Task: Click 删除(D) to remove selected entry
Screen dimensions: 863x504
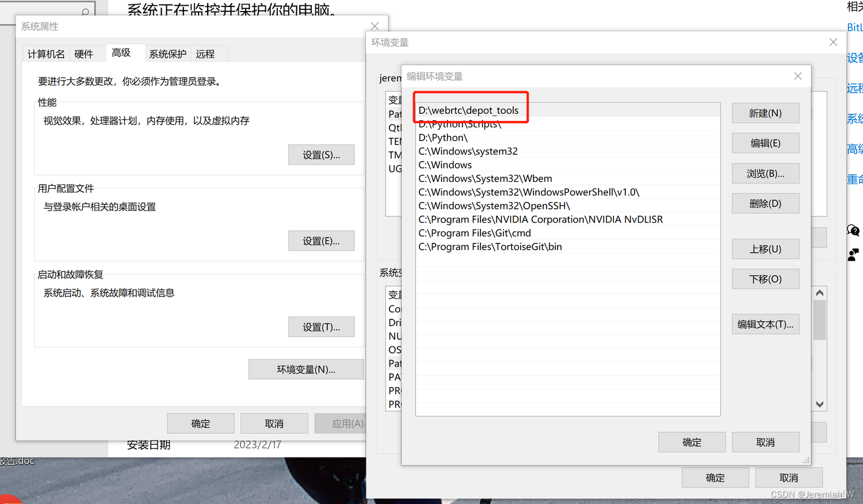Action: coord(765,203)
